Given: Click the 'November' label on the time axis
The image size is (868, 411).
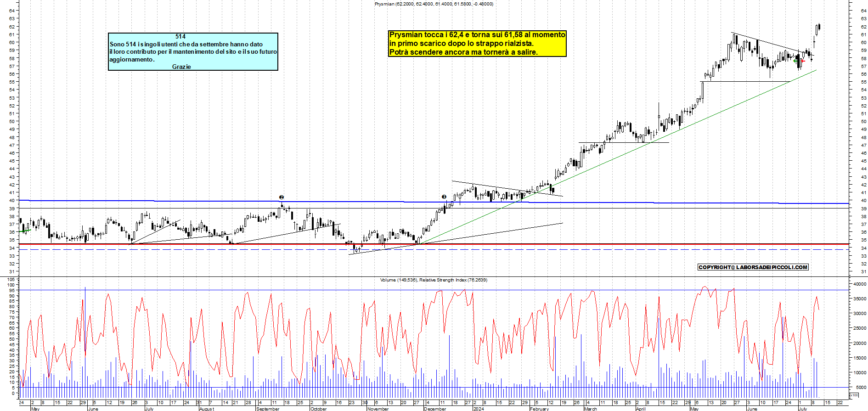Looking at the screenshot, I should point(378,409).
